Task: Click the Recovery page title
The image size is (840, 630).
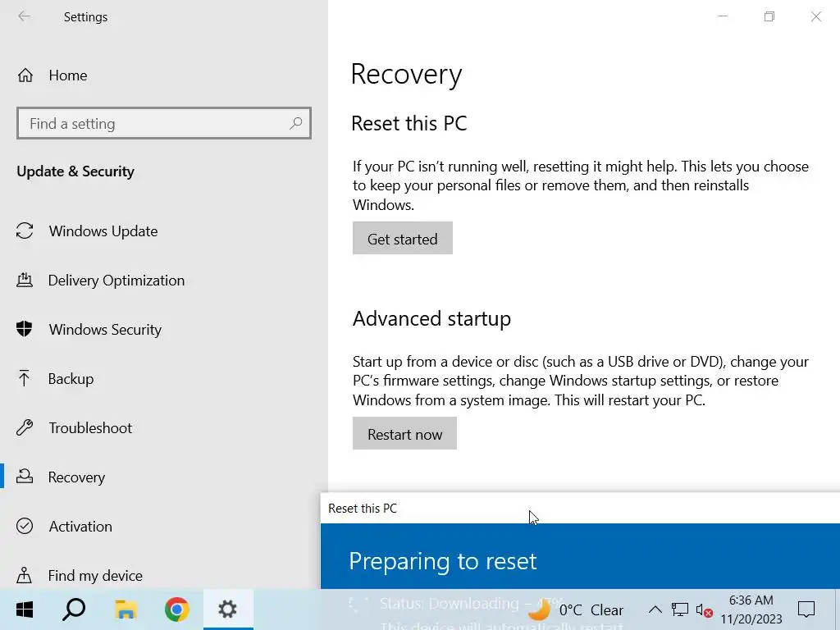Action: tap(407, 75)
